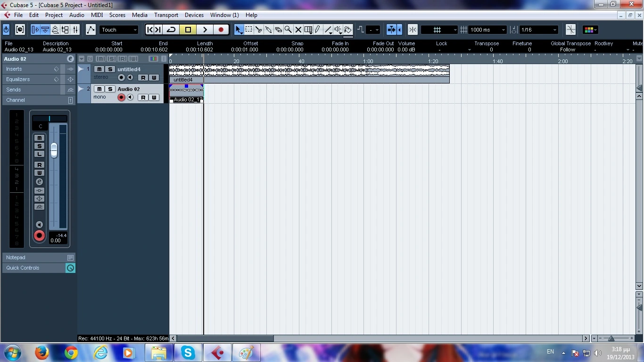Open the Transport menu
The width and height of the screenshot is (644, 362).
tap(166, 15)
